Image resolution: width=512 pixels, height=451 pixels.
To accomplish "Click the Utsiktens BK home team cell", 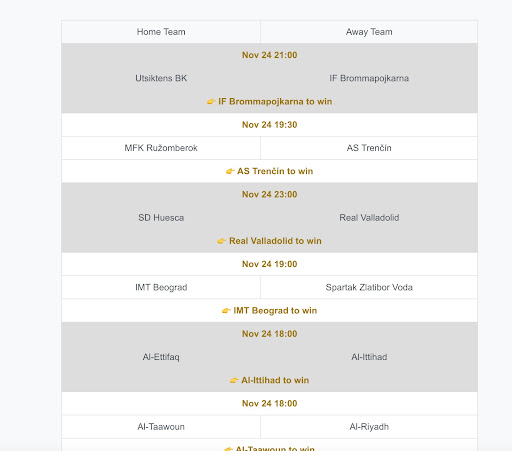I will click(161, 78).
